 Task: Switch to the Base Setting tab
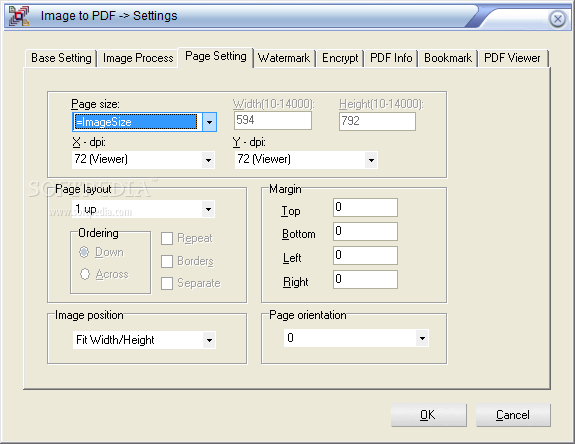tap(61, 58)
